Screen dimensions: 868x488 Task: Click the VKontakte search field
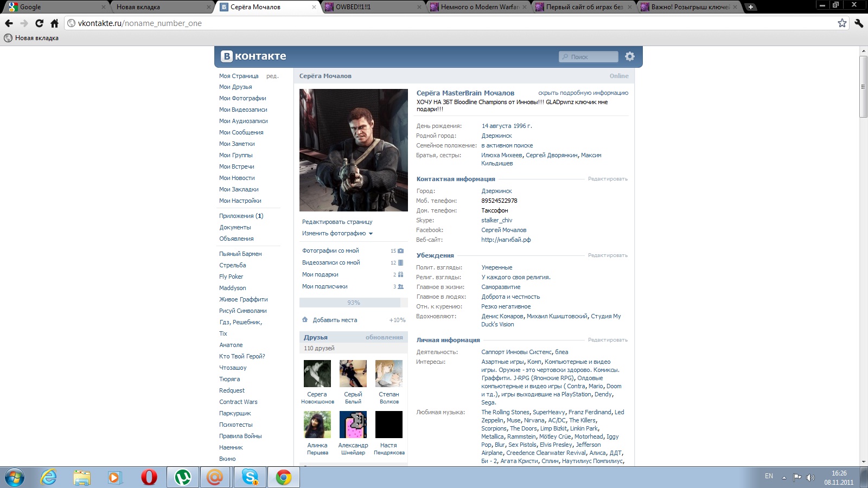tap(589, 56)
